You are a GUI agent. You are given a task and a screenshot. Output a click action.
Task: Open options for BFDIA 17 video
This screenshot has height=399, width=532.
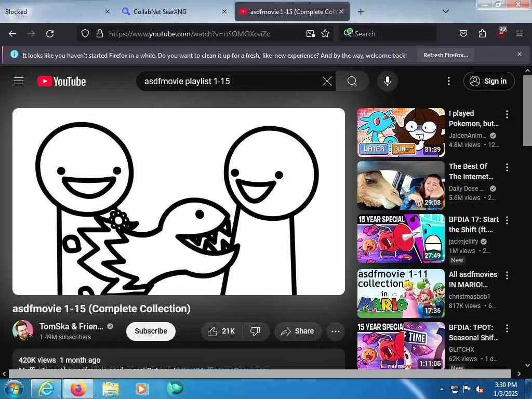point(507,220)
